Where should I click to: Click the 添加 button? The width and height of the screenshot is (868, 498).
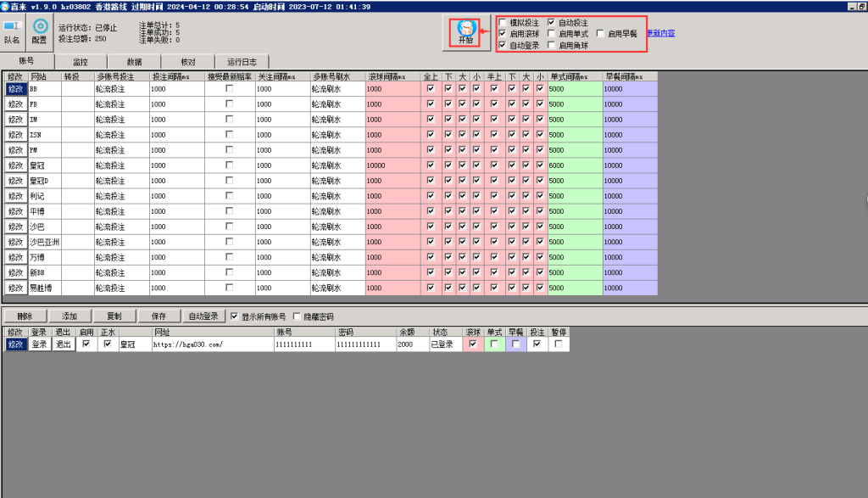point(70,316)
